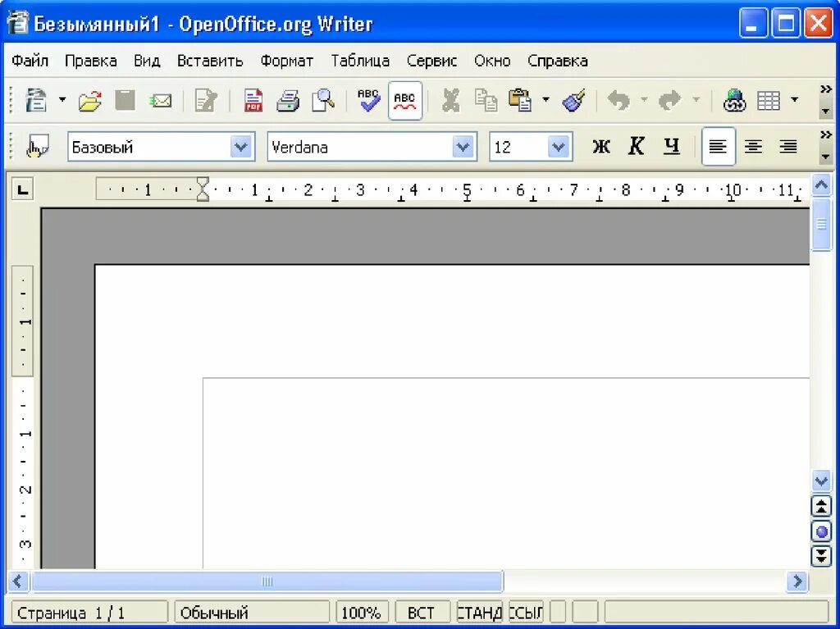The image size is (840, 629).
Task: Open the New document type dropdown arrow
Action: coord(62,100)
